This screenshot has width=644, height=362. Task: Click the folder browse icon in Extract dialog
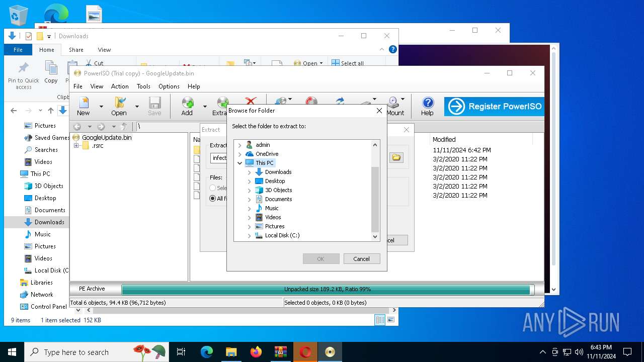click(x=396, y=157)
